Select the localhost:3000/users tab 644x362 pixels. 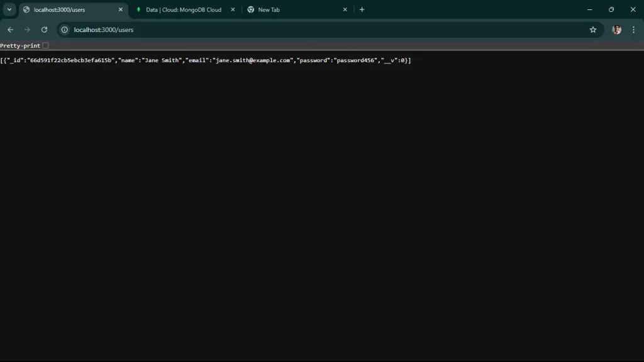(69, 9)
